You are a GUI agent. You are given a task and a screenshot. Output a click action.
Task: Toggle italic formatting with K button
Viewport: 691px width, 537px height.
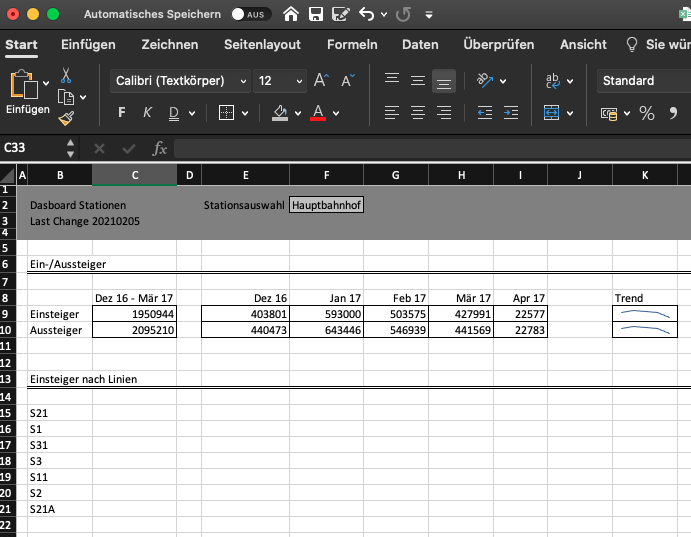147,113
